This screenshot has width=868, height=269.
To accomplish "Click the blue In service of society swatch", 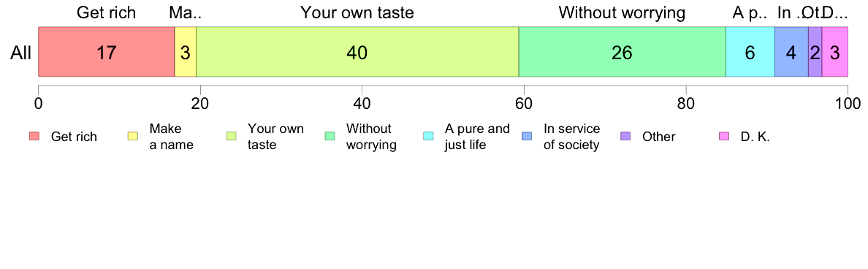I will pos(528,137).
